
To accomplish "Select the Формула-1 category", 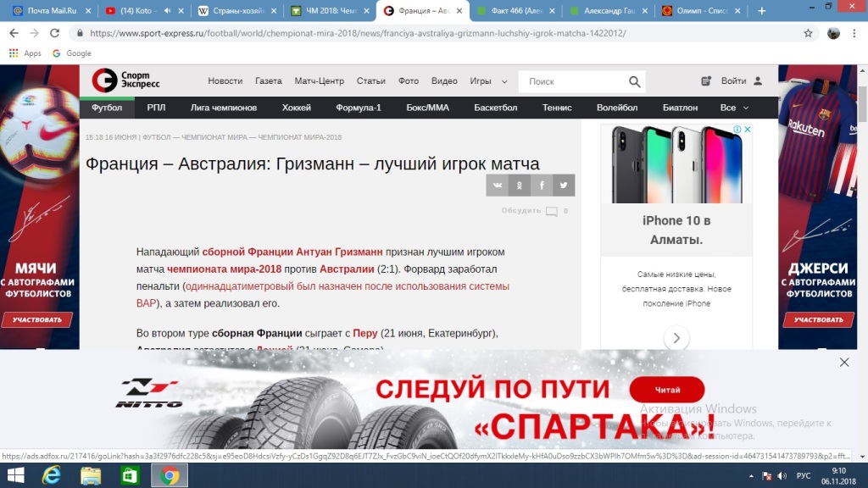I will click(x=359, y=108).
